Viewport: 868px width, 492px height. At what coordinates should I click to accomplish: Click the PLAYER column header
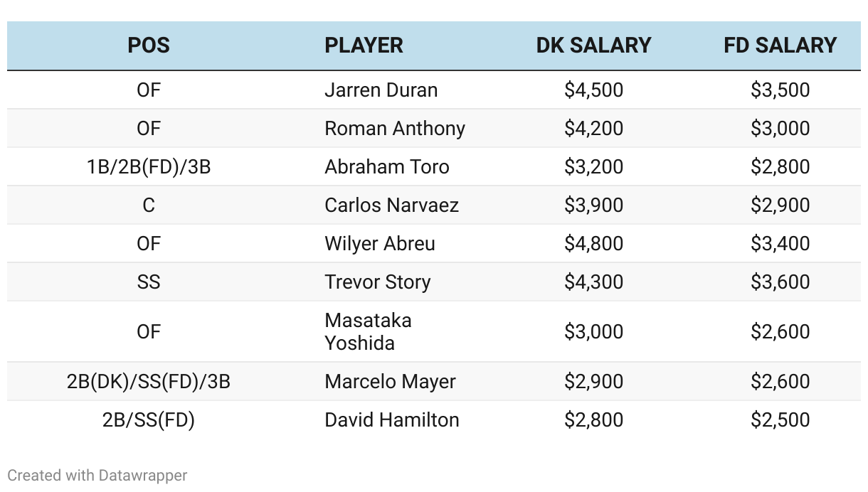pyautogui.click(x=364, y=46)
